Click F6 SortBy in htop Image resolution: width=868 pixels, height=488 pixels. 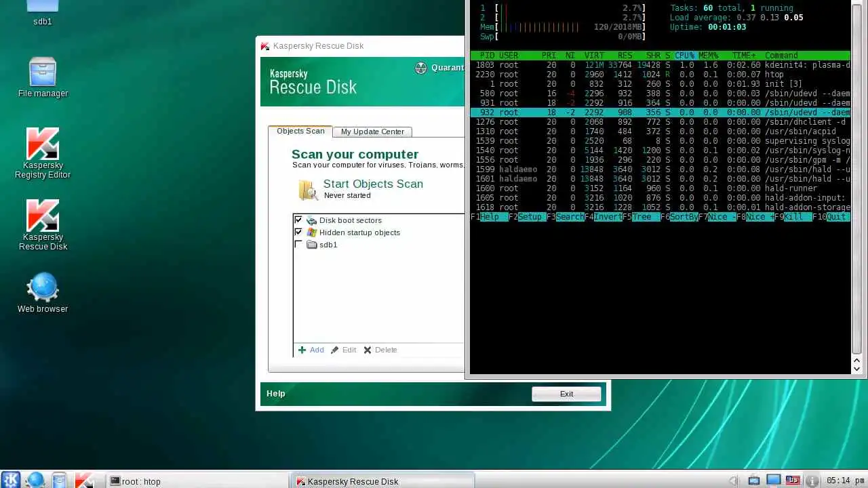(x=679, y=217)
